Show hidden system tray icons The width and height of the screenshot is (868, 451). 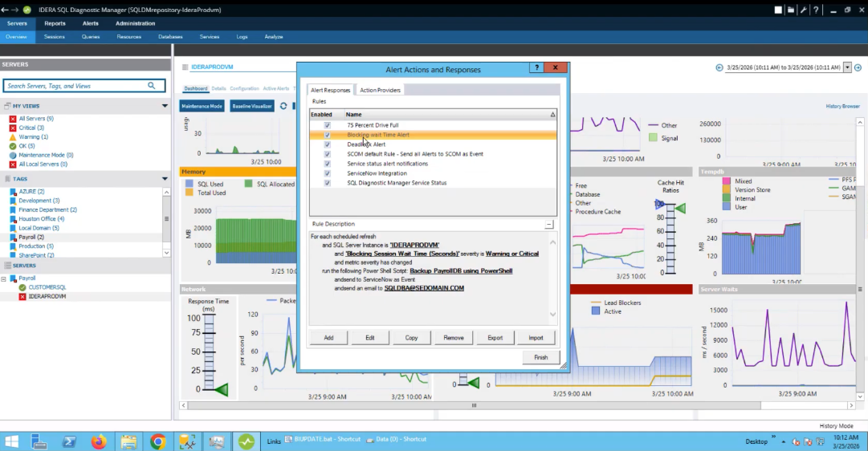[784, 442]
